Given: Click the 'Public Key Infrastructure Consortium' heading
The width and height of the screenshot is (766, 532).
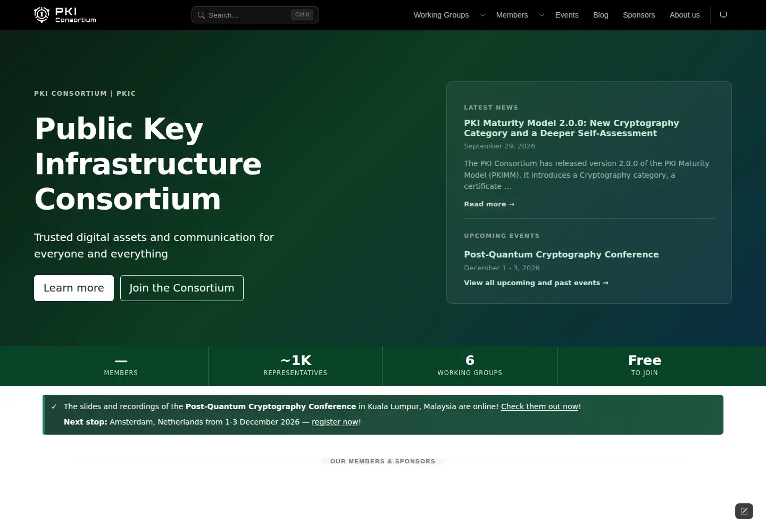Looking at the screenshot, I should [x=148, y=164].
